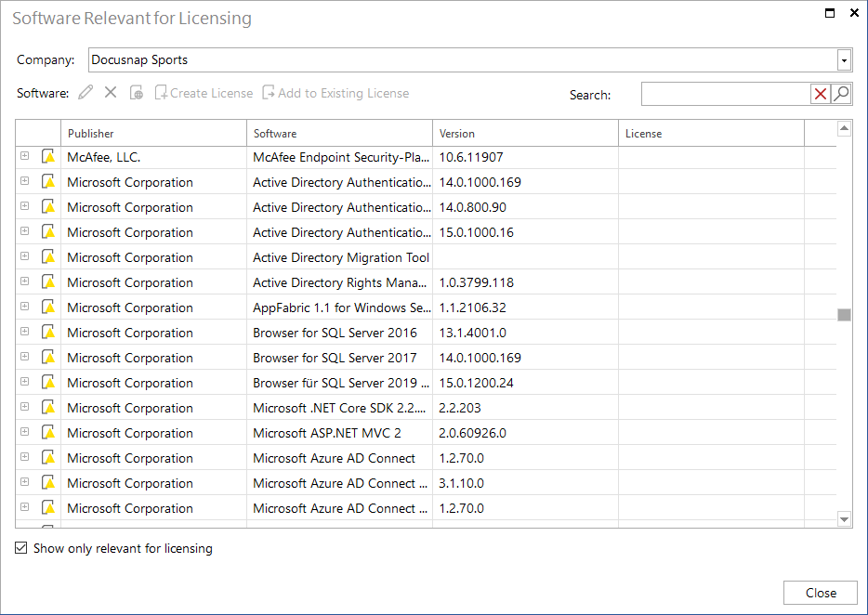Select Active Directory Rights Mana... cell

click(x=340, y=282)
